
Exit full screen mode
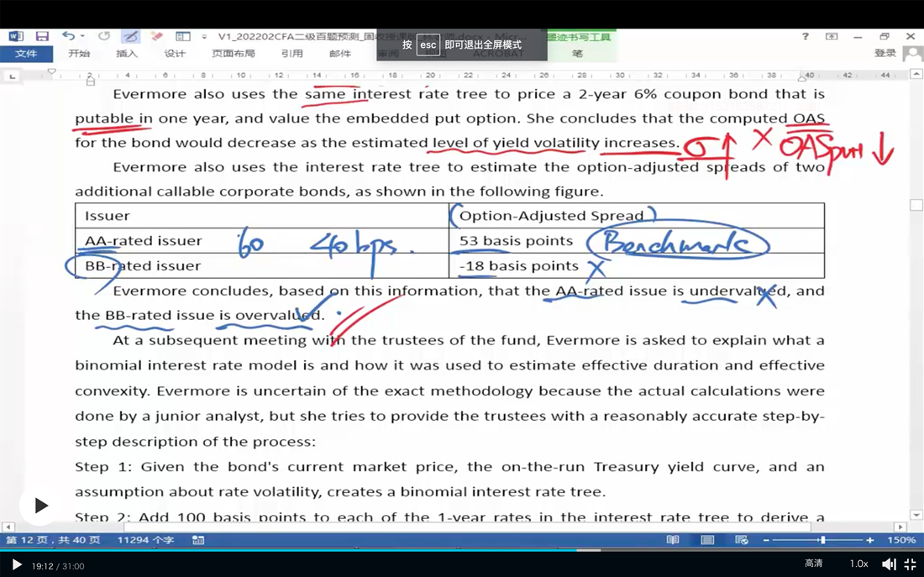coord(911,564)
